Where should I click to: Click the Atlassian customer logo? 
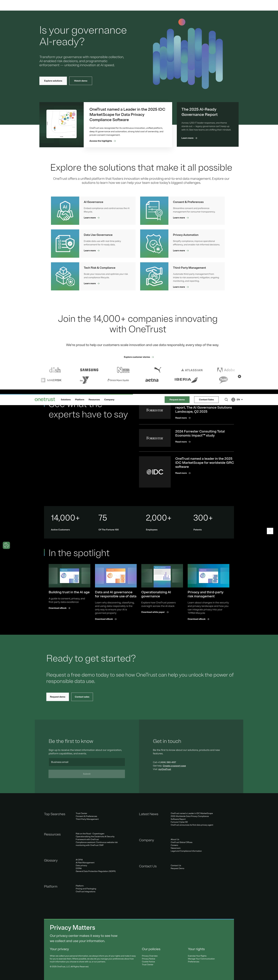point(192,370)
